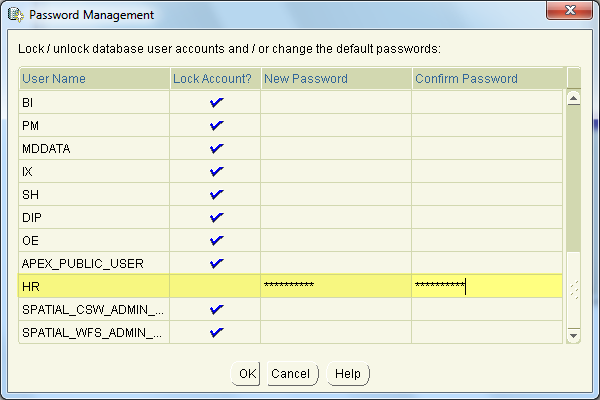
Task: Open Help for password management
Action: coord(348,374)
